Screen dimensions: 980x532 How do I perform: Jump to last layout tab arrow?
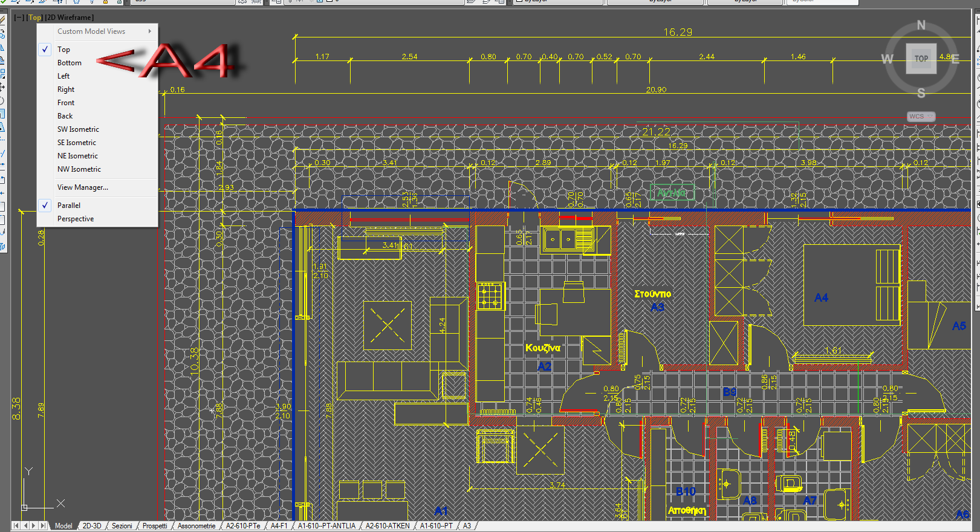(42, 526)
